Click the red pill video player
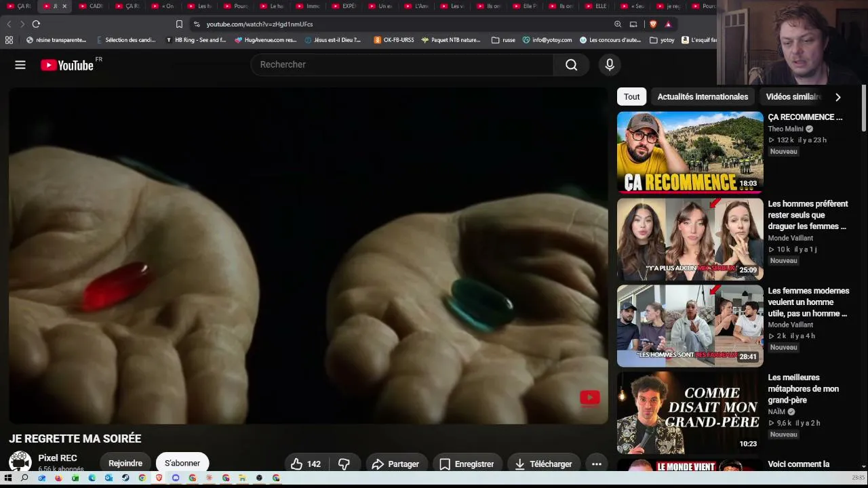The height and width of the screenshot is (488, 868). click(x=309, y=256)
